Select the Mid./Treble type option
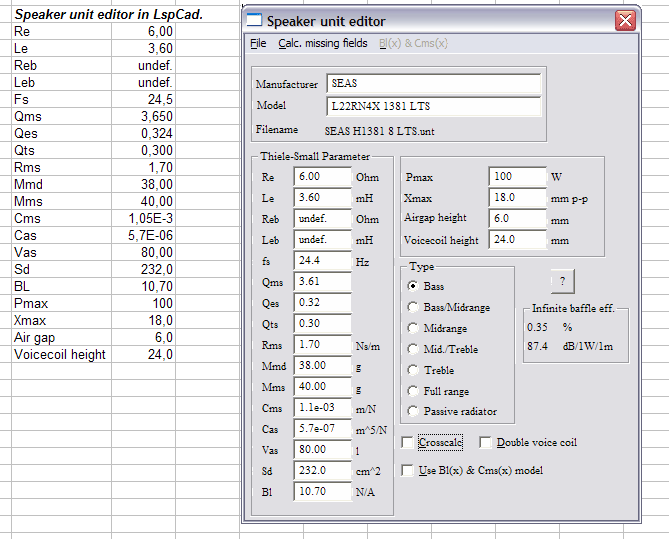The height and width of the screenshot is (539, 669). click(x=412, y=349)
